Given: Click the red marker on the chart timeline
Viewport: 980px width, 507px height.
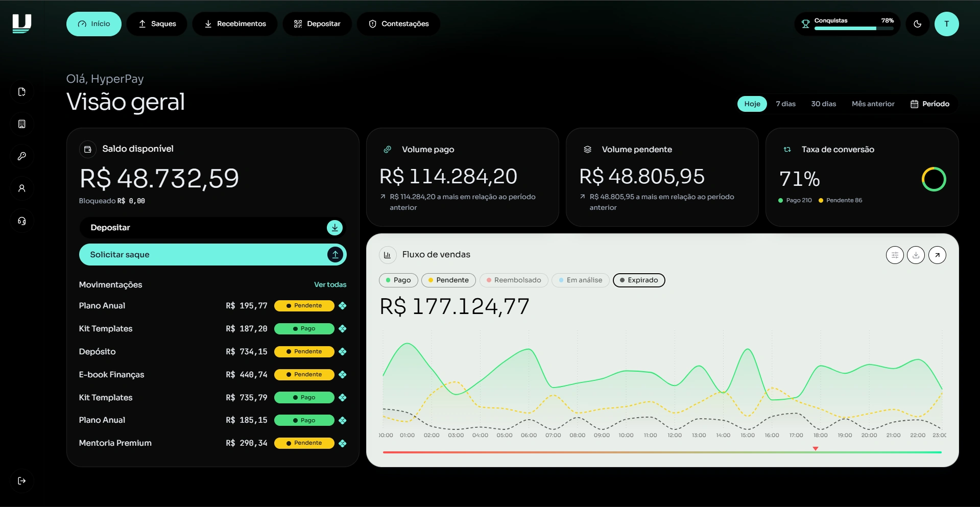Looking at the screenshot, I should click(x=816, y=448).
